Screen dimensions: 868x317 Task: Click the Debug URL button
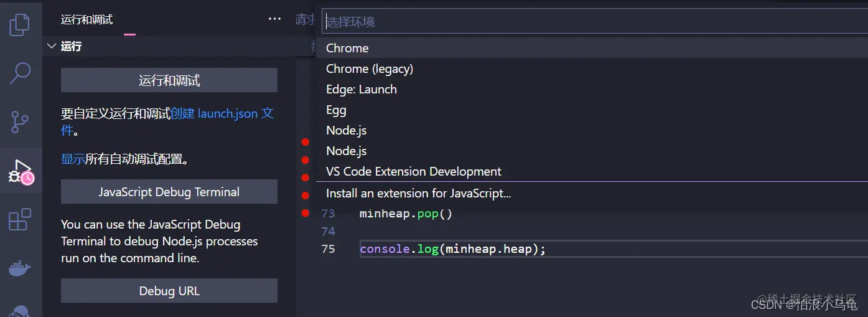tap(169, 291)
